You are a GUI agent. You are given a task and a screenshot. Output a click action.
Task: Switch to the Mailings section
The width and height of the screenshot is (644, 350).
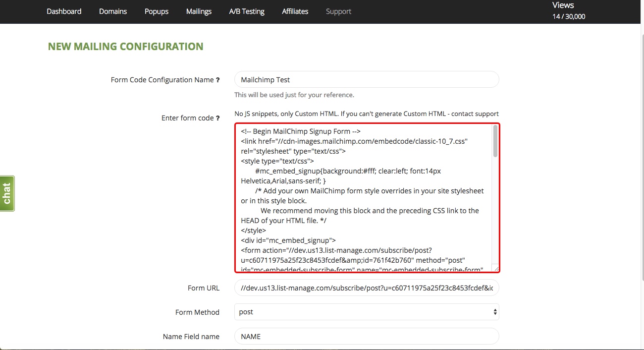199,11
